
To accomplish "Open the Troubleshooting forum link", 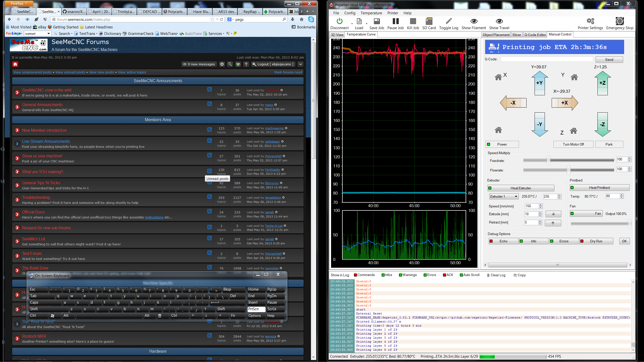I will click(x=36, y=197).
